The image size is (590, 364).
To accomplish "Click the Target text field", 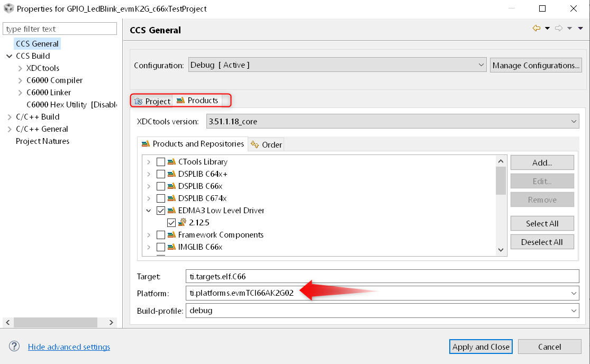I will pyautogui.click(x=382, y=276).
